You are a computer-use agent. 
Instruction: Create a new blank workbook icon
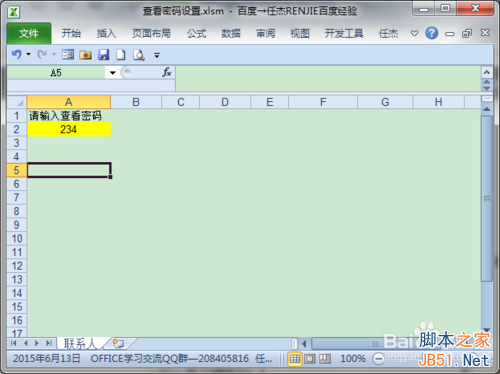pyautogui.click(x=121, y=54)
